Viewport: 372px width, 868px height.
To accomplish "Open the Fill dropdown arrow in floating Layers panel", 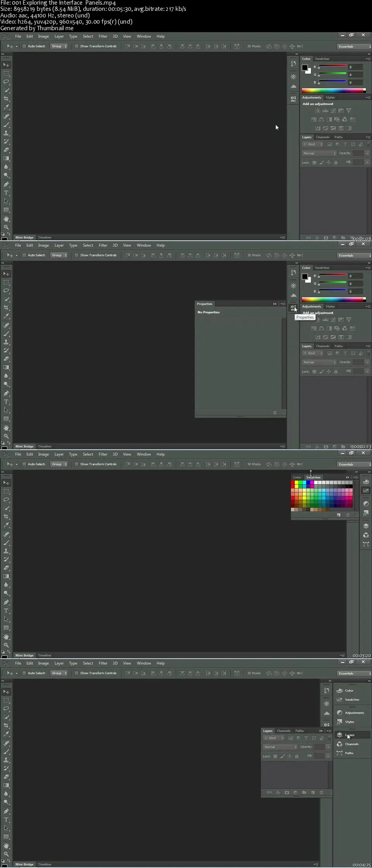I will (x=328, y=756).
